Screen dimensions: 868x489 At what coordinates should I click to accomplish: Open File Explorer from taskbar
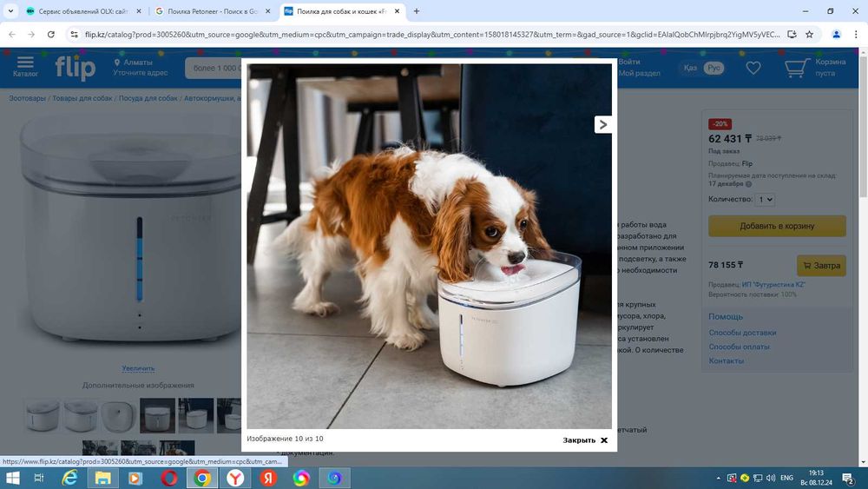click(x=103, y=478)
